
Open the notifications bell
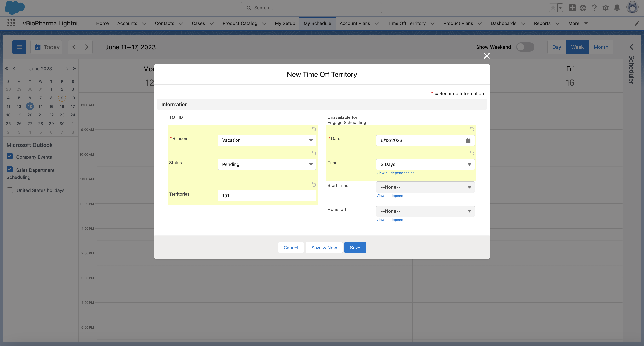(x=617, y=8)
